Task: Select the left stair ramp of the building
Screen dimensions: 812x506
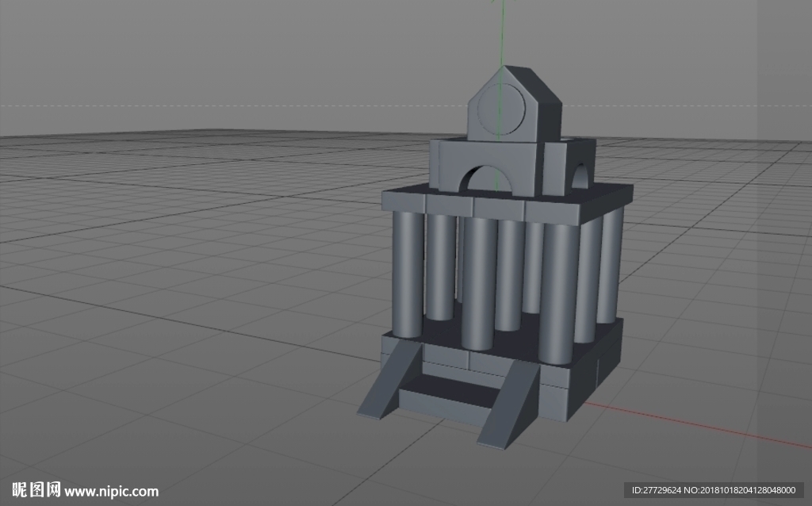Action: [x=389, y=380]
